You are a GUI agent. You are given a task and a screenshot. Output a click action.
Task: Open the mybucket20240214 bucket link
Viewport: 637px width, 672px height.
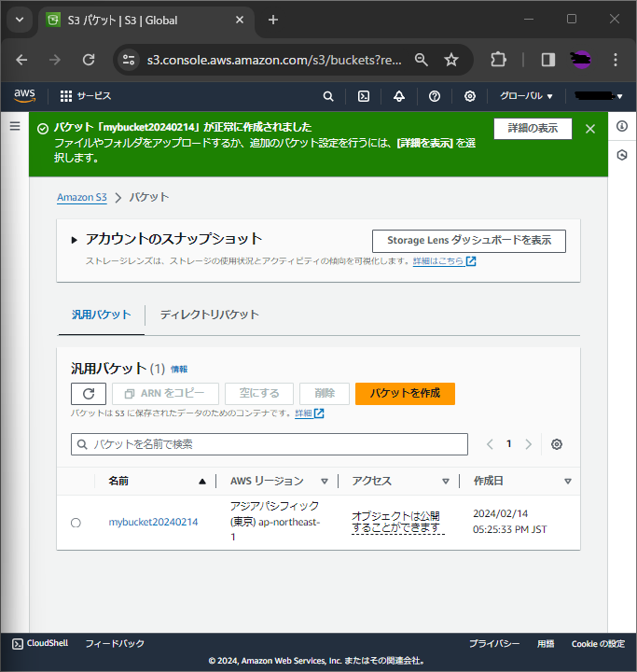[153, 522]
